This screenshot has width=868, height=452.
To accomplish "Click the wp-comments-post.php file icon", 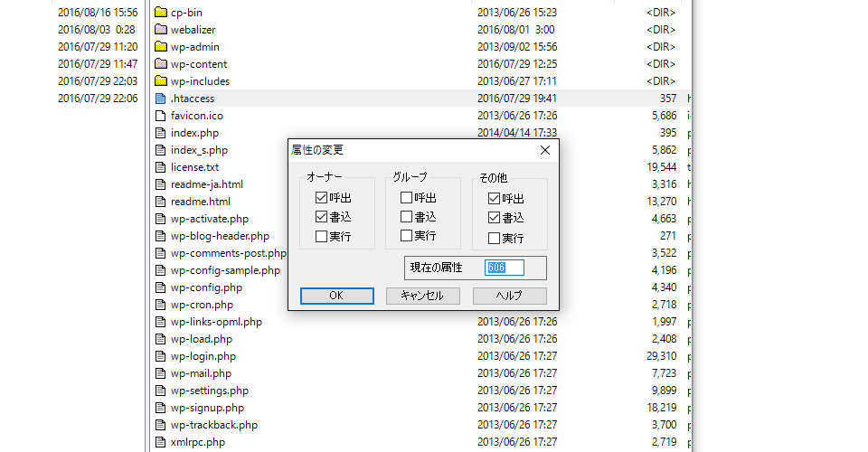I will click(x=161, y=253).
